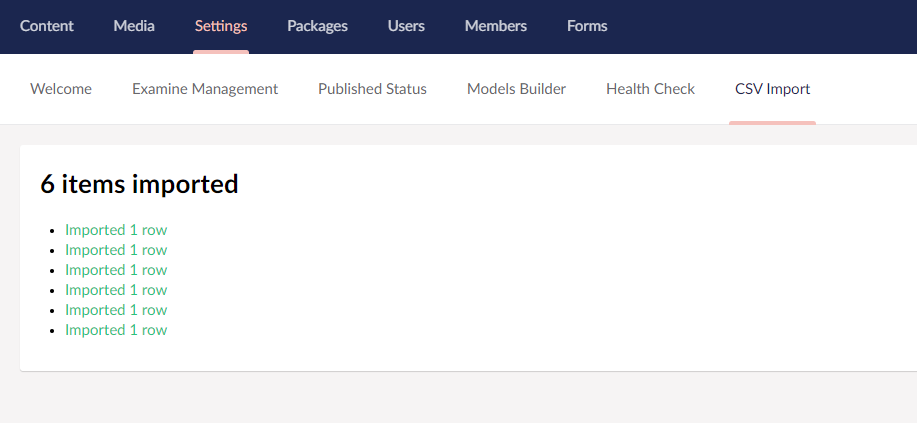Select the CSV Import tab
Screen dimensions: 917x423
(773, 89)
